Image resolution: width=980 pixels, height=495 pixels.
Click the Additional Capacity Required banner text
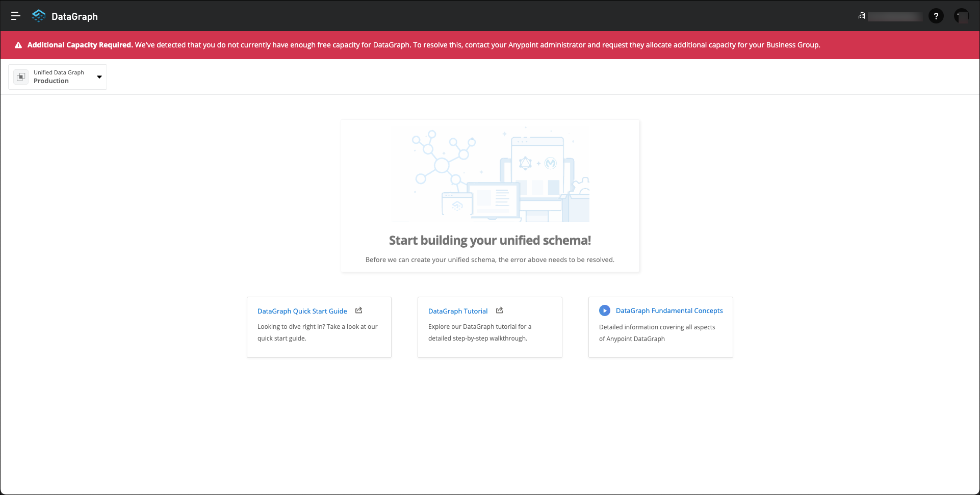(x=80, y=45)
